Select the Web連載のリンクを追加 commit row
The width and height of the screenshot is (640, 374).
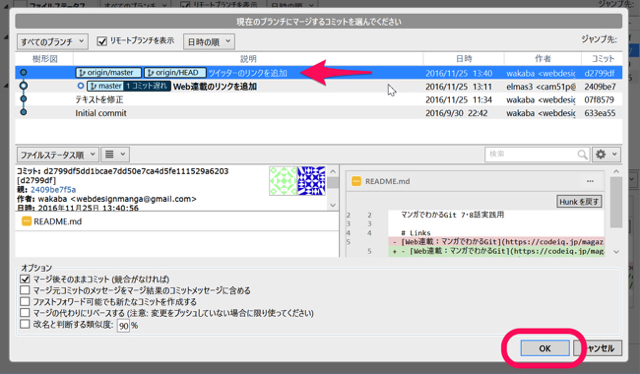tap(319, 86)
